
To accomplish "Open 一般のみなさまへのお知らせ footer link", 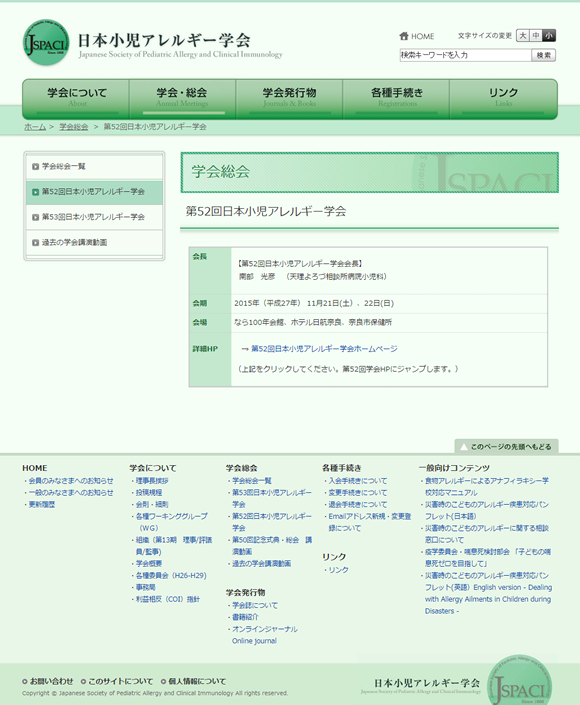I will (71, 492).
